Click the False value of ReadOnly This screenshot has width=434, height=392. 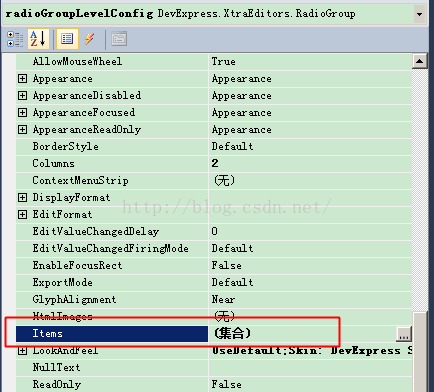point(227,385)
